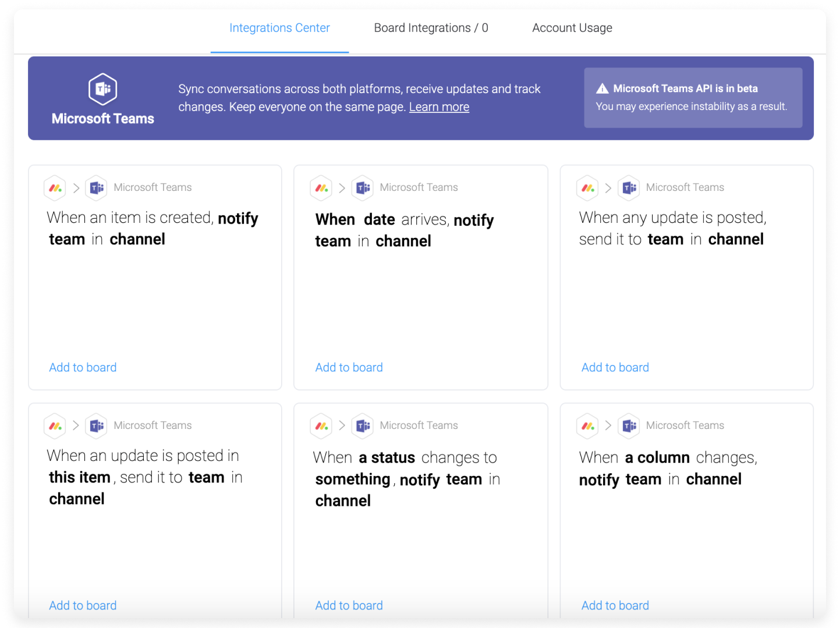Click Teams icon on 'a column changes' card
This screenshot has width=840, height=628.
pyautogui.click(x=629, y=426)
